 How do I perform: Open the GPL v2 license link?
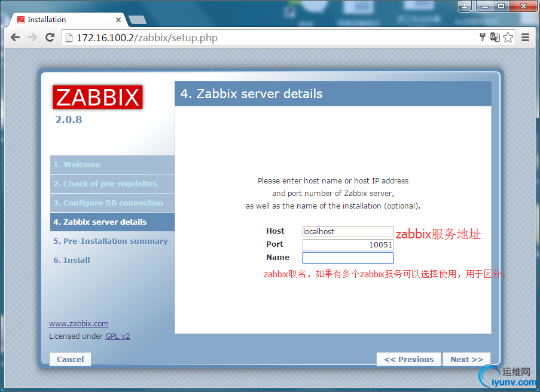coord(117,336)
